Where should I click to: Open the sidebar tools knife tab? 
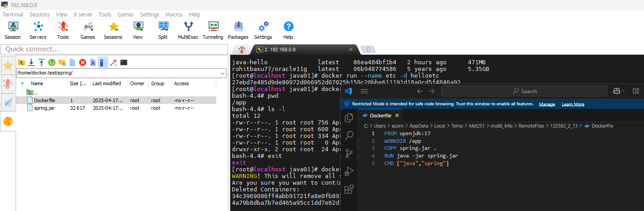[8, 83]
